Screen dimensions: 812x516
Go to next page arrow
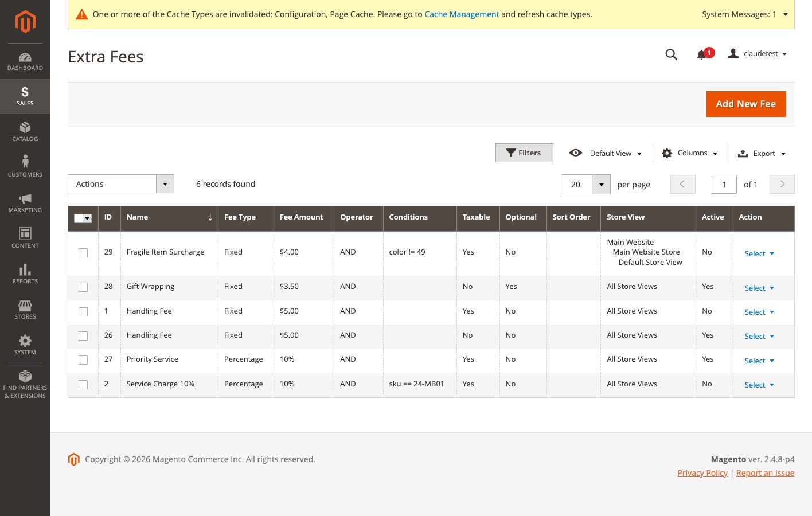click(x=782, y=184)
